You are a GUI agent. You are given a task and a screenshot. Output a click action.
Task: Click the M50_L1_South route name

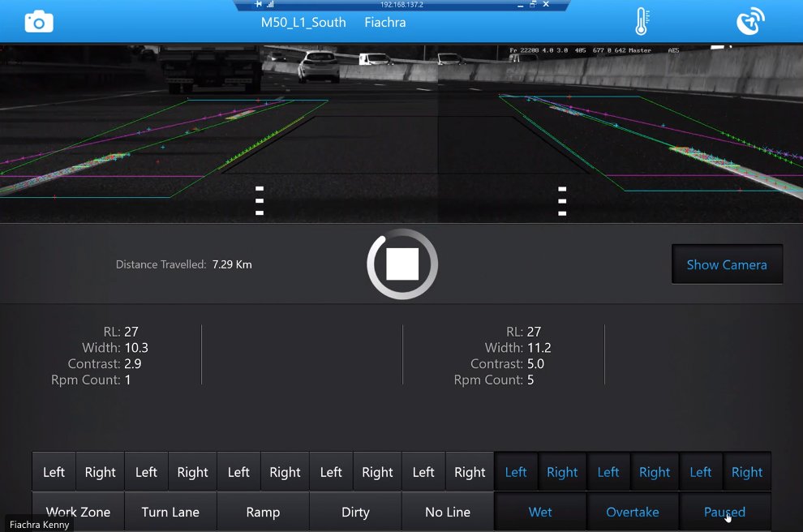click(303, 23)
